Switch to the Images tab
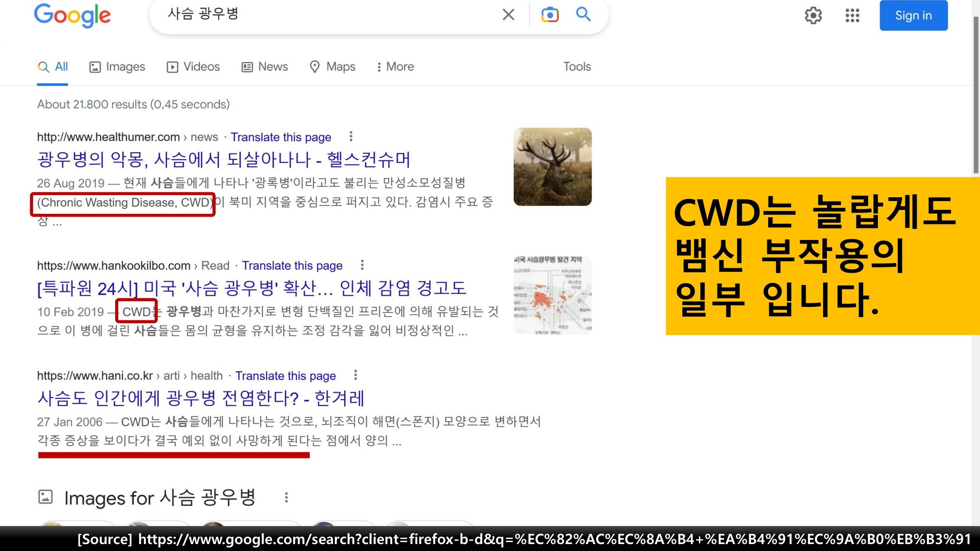This screenshot has width=980, height=551. click(117, 67)
